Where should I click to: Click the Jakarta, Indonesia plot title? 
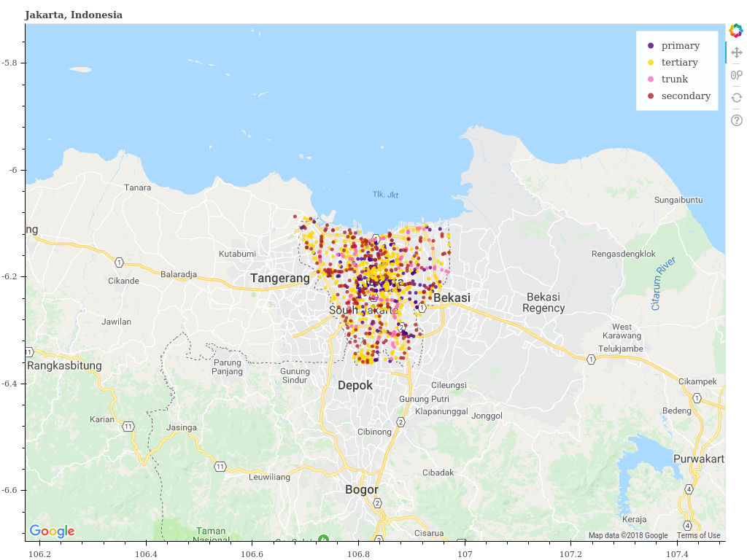point(74,15)
